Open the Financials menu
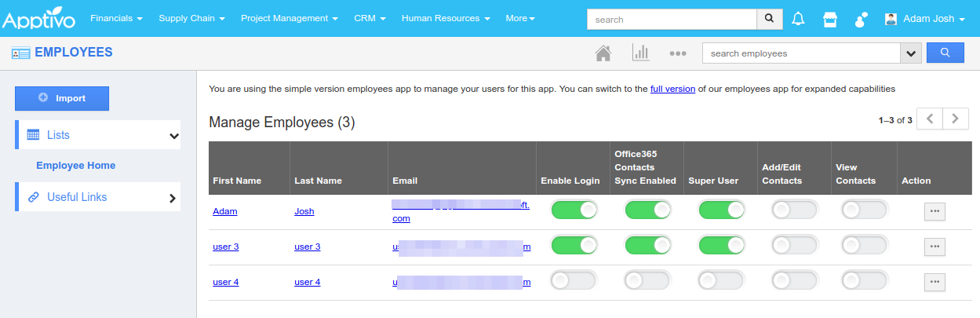 pyautogui.click(x=116, y=18)
